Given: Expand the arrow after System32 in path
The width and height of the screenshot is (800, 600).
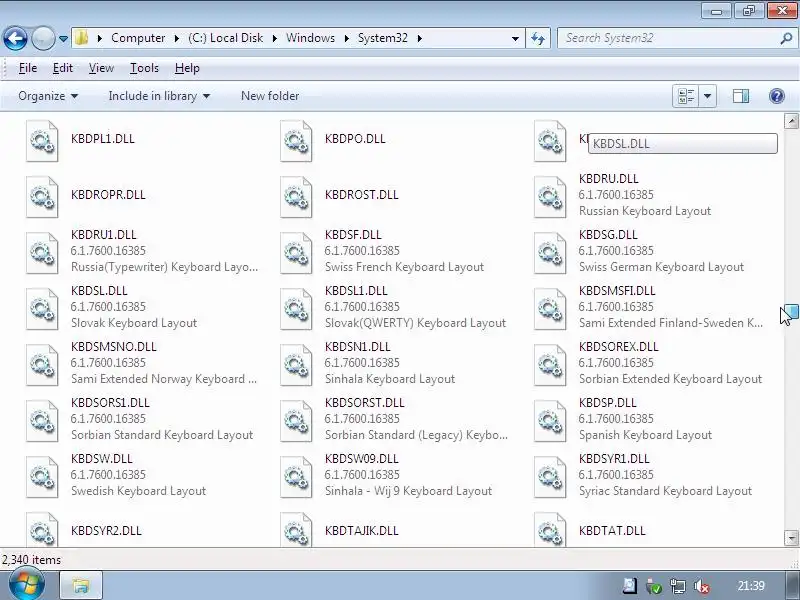Looking at the screenshot, I should pos(419,38).
